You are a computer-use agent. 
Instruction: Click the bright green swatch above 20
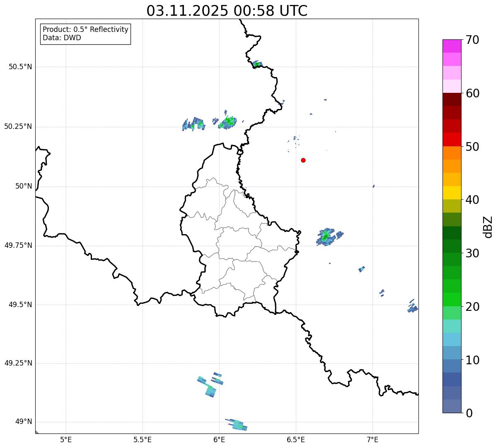(x=452, y=299)
